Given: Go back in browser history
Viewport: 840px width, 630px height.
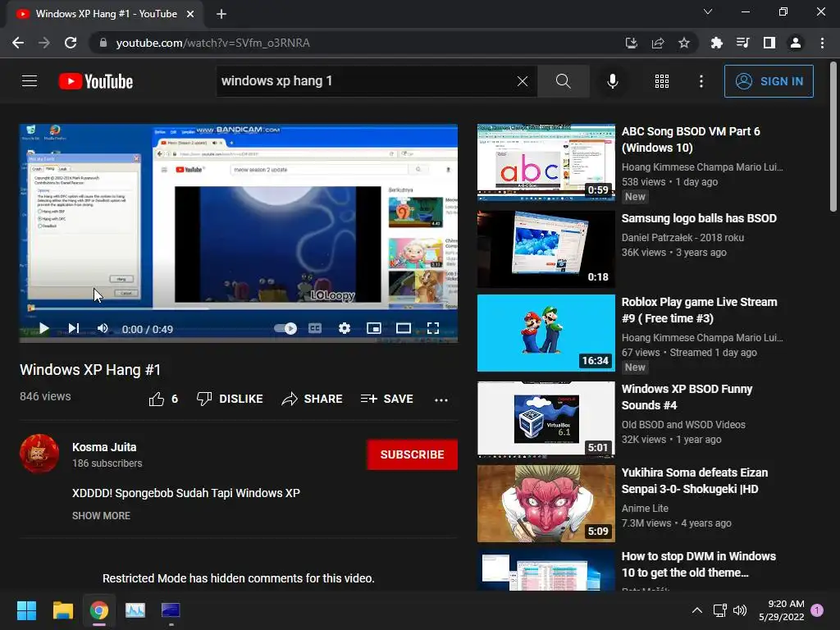Looking at the screenshot, I should point(18,43).
